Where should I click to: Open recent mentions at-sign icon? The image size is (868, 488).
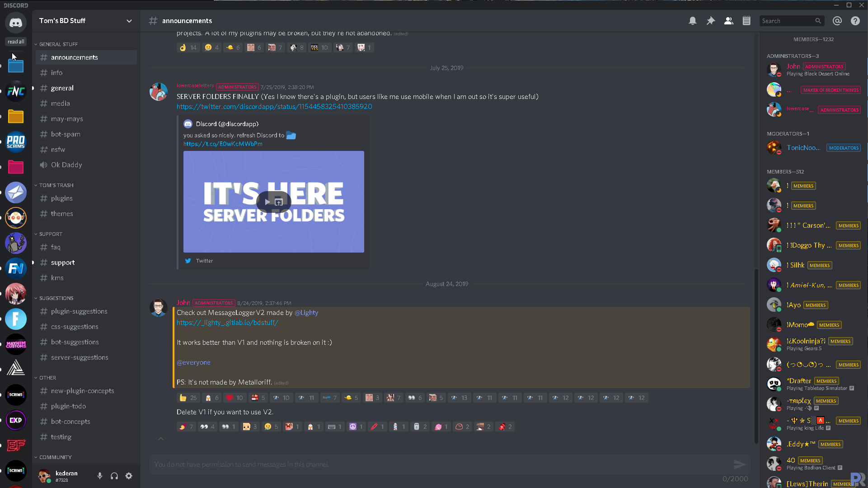(837, 21)
